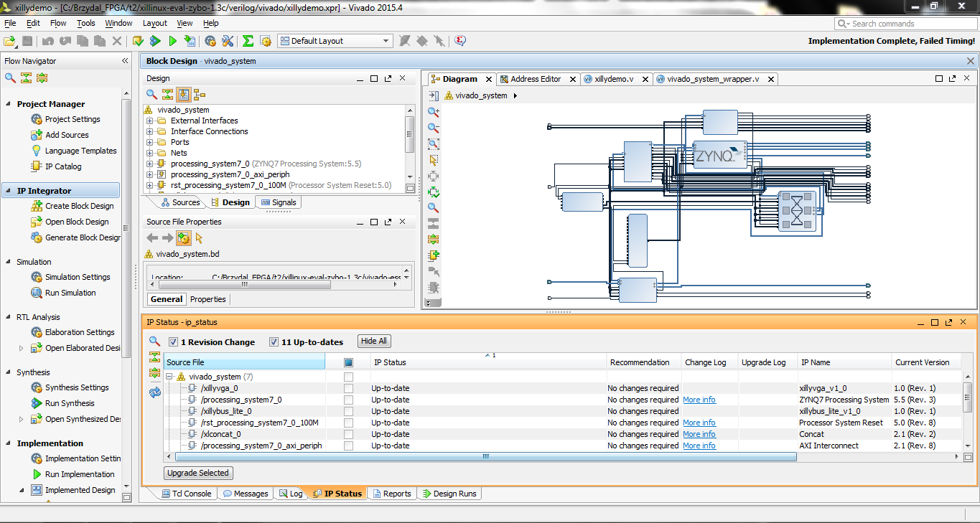This screenshot has height=523, width=980.
Task: Click the Open Project toolbar icon
Action: pyautogui.click(x=10, y=41)
